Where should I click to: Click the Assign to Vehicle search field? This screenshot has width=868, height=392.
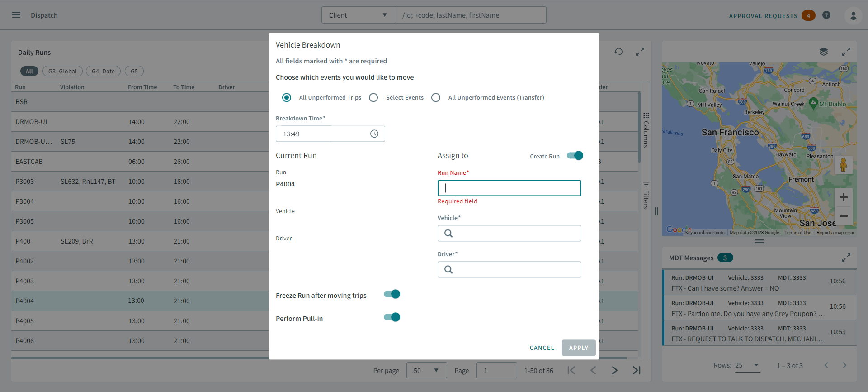509,233
